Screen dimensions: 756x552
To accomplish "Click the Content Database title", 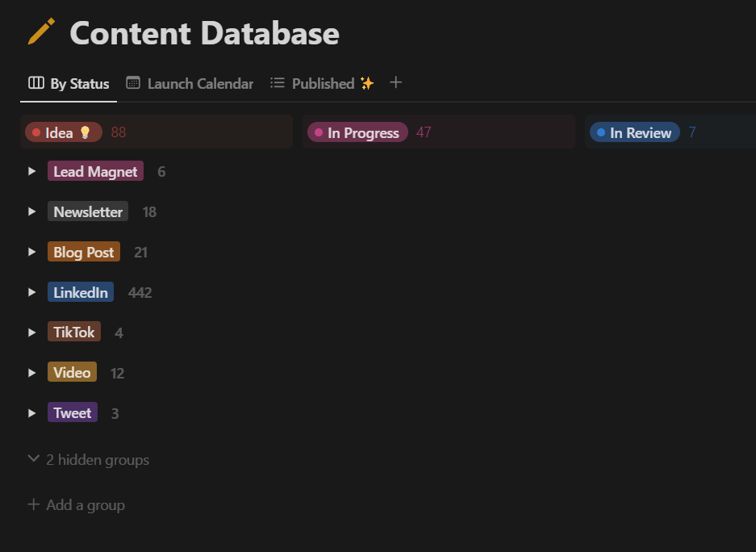I will 204,33.
